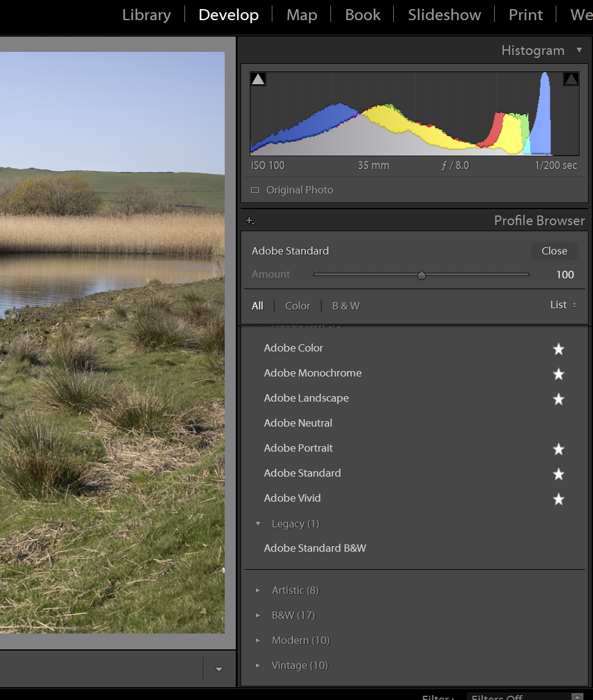Collapse the Legacy profile group
This screenshot has height=700, width=593.
point(258,524)
